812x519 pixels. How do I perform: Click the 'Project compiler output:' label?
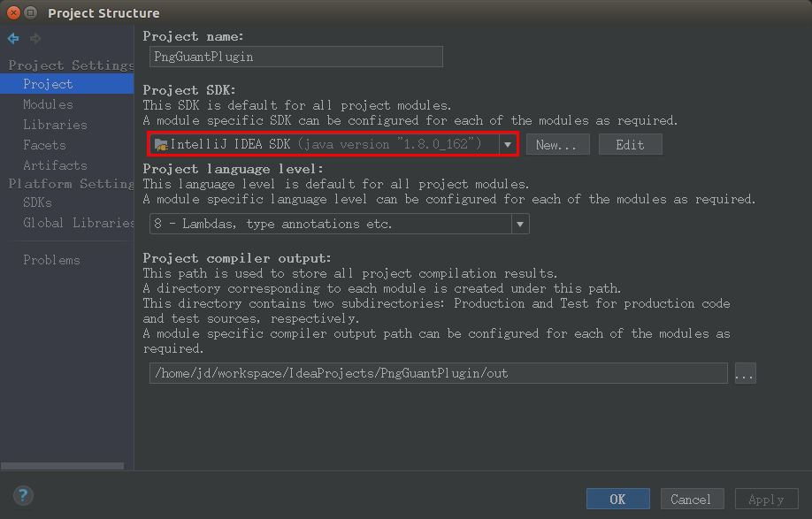(x=237, y=258)
